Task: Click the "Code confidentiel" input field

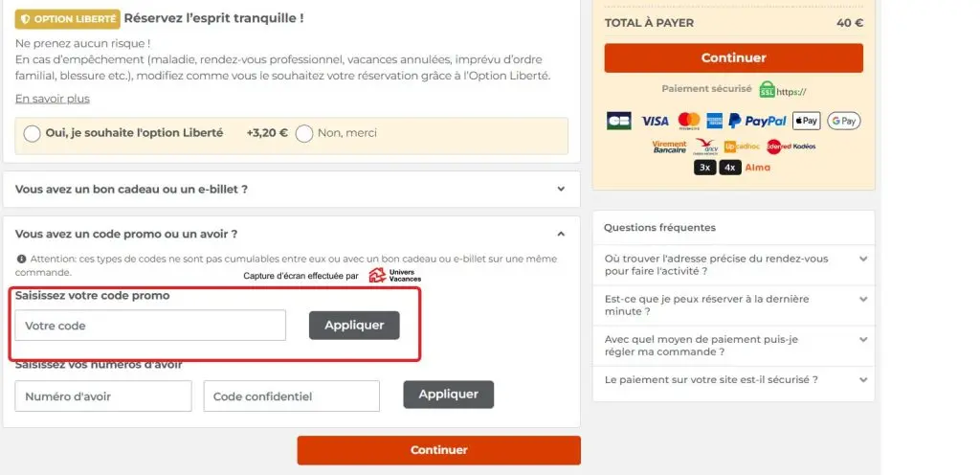Action: point(292,396)
